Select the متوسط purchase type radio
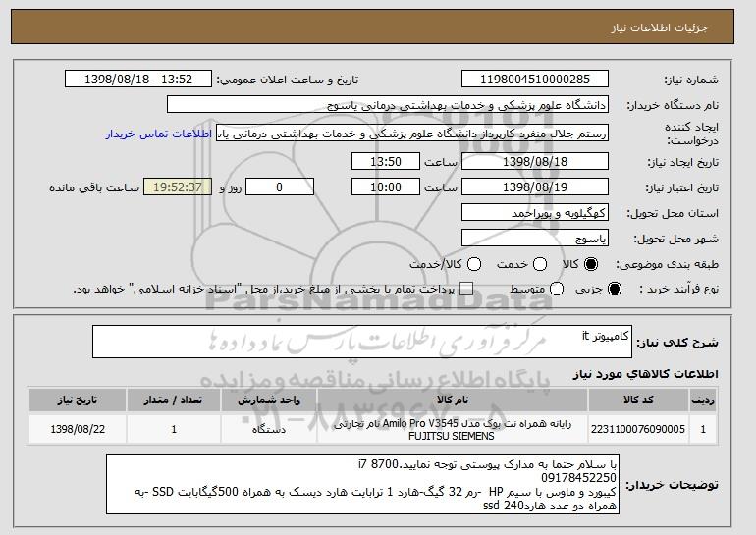The image size is (756, 535). (557, 289)
